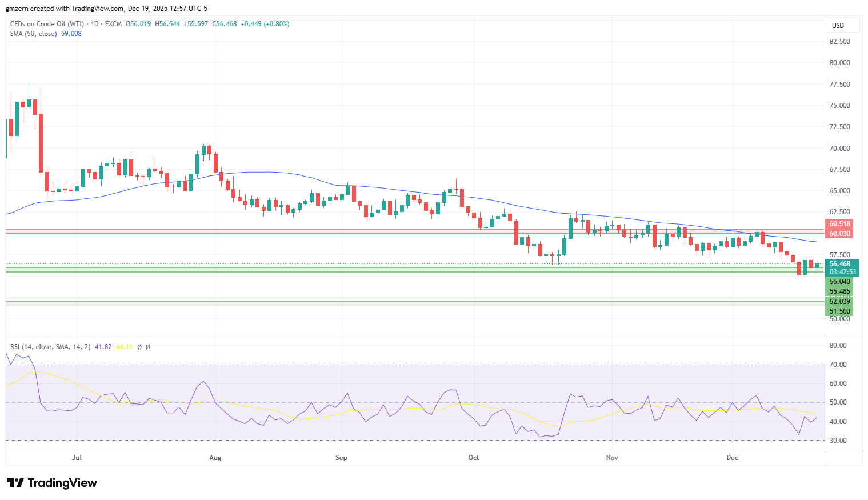Click the high price H56.544
This screenshot has height=500, width=868.
pyautogui.click(x=167, y=24)
